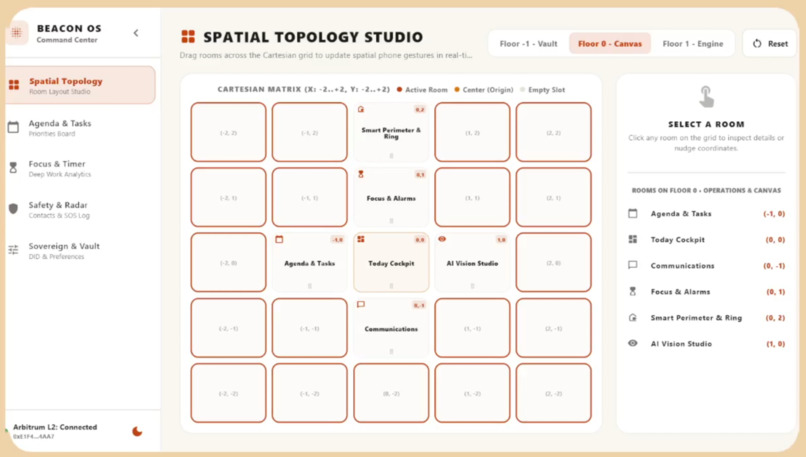Click the hourglass icon on Focus & Alarms card

tap(361, 174)
